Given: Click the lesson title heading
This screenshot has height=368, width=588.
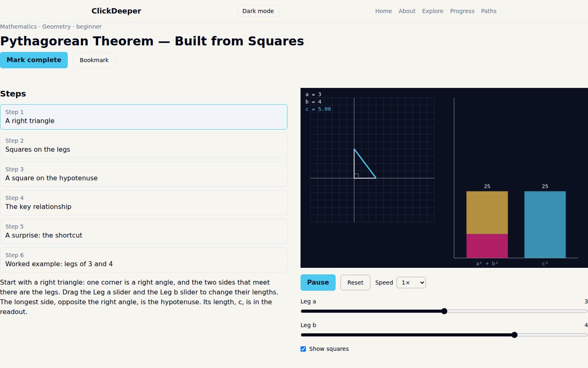Looking at the screenshot, I should (x=152, y=41).
